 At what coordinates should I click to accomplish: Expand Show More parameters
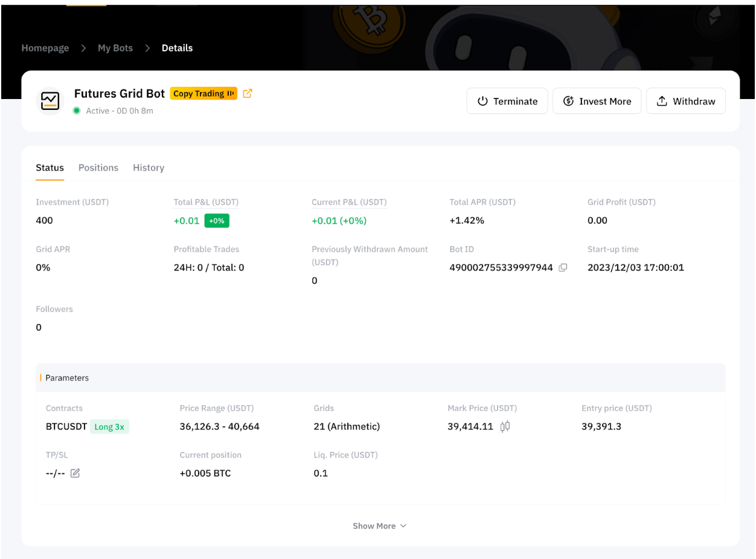pyautogui.click(x=379, y=526)
